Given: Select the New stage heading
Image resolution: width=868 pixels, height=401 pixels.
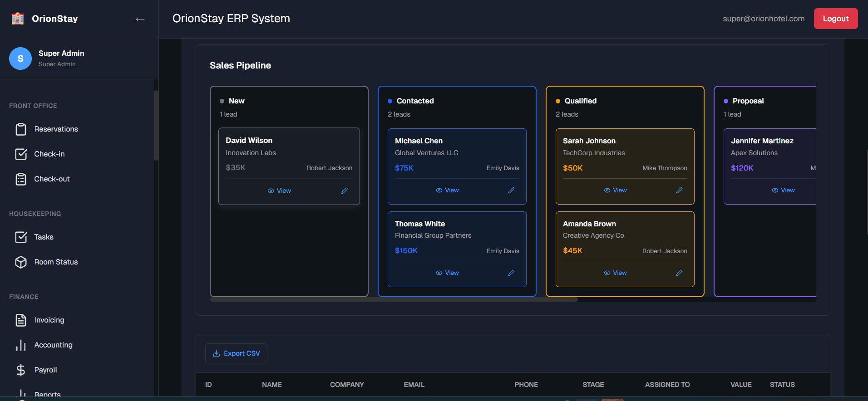Looking at the screenshot, I should [237, 101].
